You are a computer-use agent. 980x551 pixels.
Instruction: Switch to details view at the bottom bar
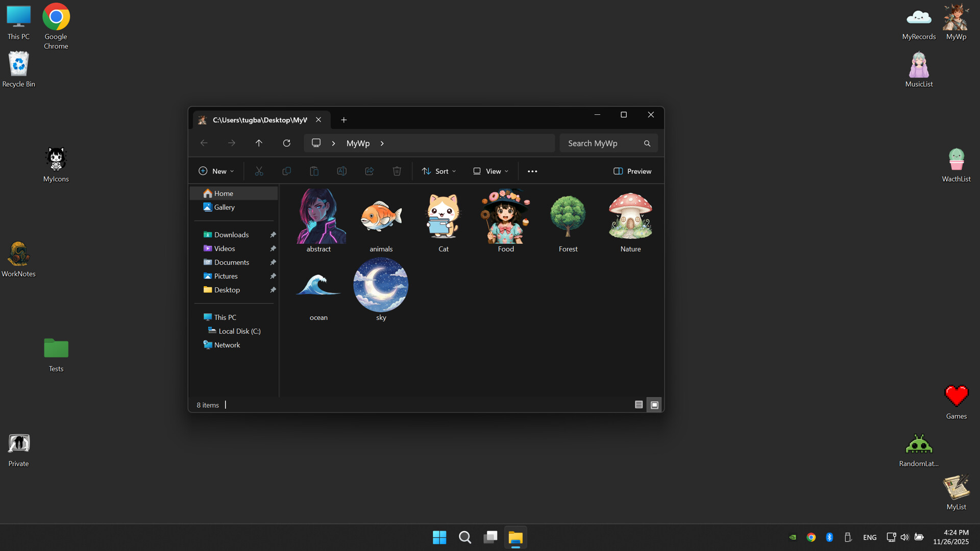coord(638,404)
